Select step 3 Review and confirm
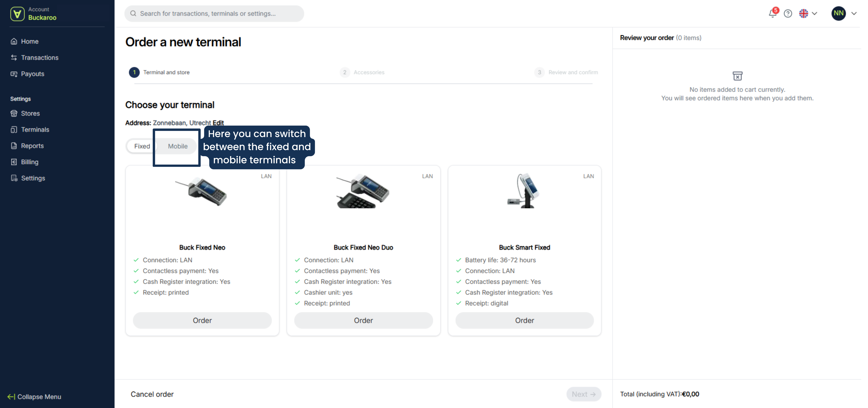Image resolution: width=868 pixels, height=408 pixels. click(566, 72)
